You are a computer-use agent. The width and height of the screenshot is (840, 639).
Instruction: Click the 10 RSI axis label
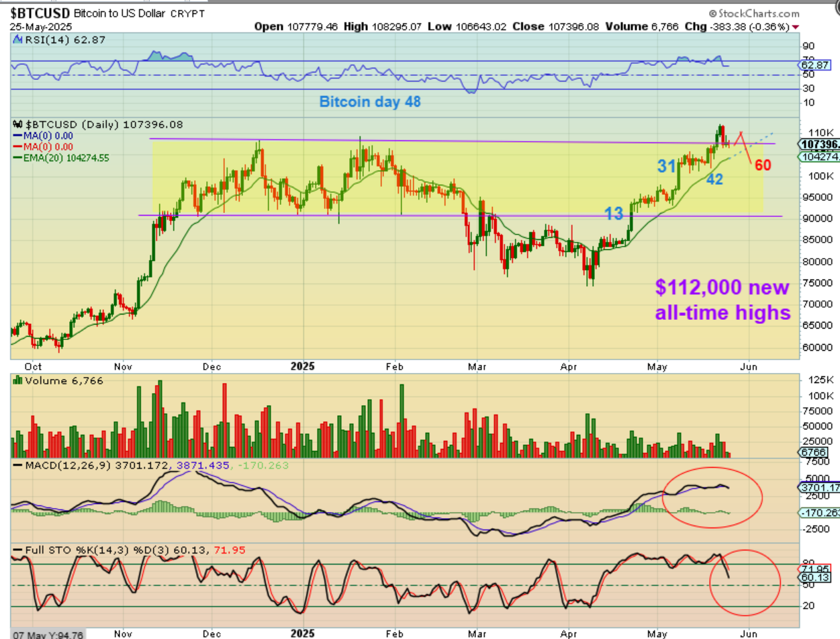tap(810, 102)
